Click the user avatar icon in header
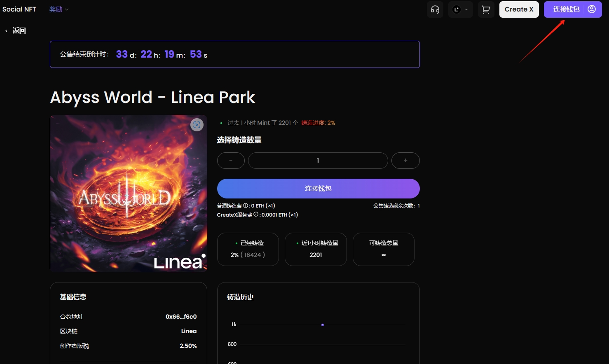This screenshot has width=609, height=364. [592, 9]
